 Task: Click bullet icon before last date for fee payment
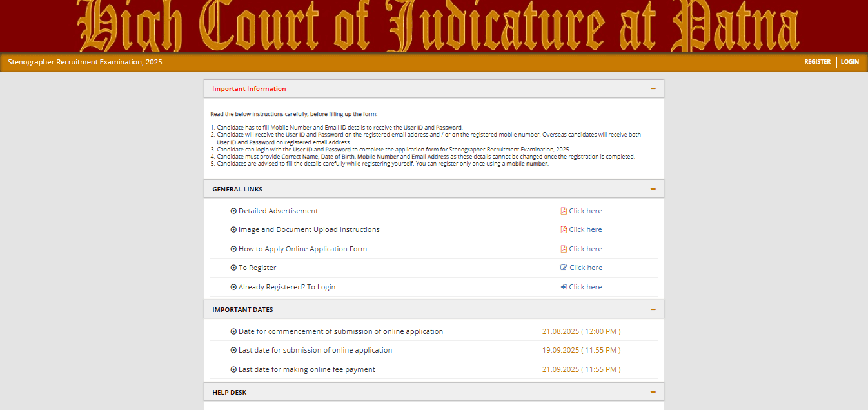coord(233,369)
